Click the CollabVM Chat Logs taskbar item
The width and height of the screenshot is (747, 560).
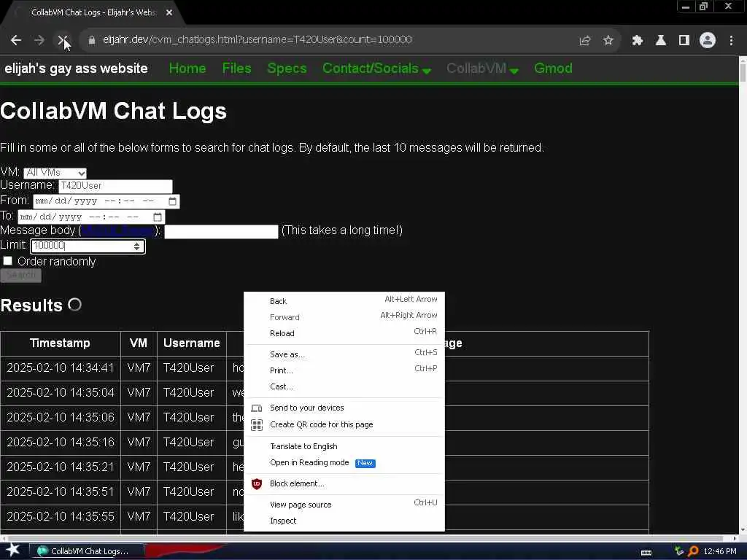[88, 551]
